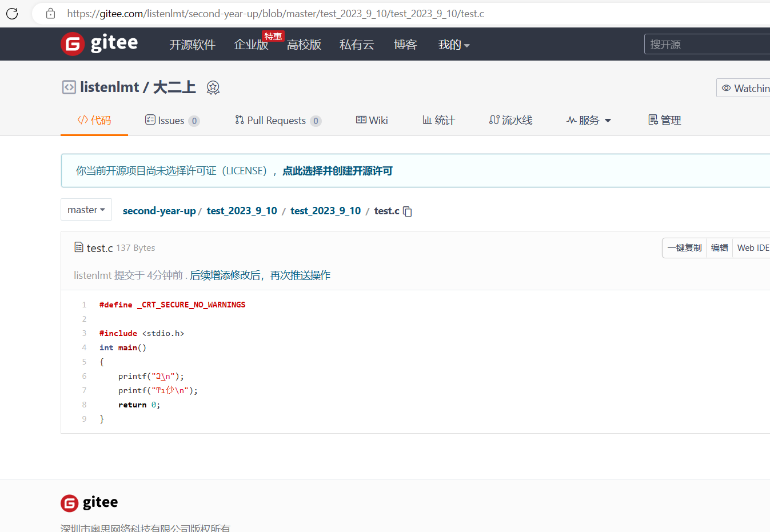Click the _CRT_SECURE_NO_WARNINGS define line
The width and height of the screenshot is (770, 532).
point(173,305)
